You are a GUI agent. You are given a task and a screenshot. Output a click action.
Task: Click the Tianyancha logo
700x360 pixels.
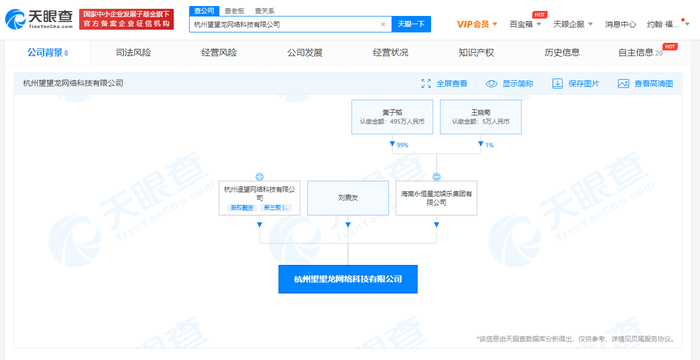pyautogui.click(x=39, y=19)
